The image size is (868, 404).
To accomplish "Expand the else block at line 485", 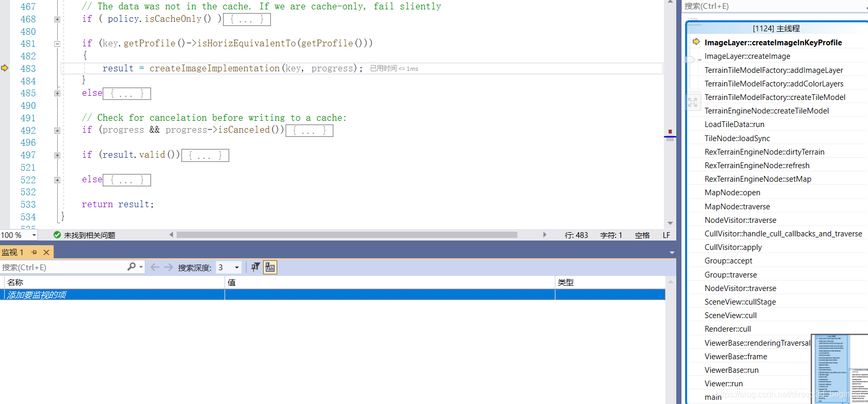I will click(57, 93).
